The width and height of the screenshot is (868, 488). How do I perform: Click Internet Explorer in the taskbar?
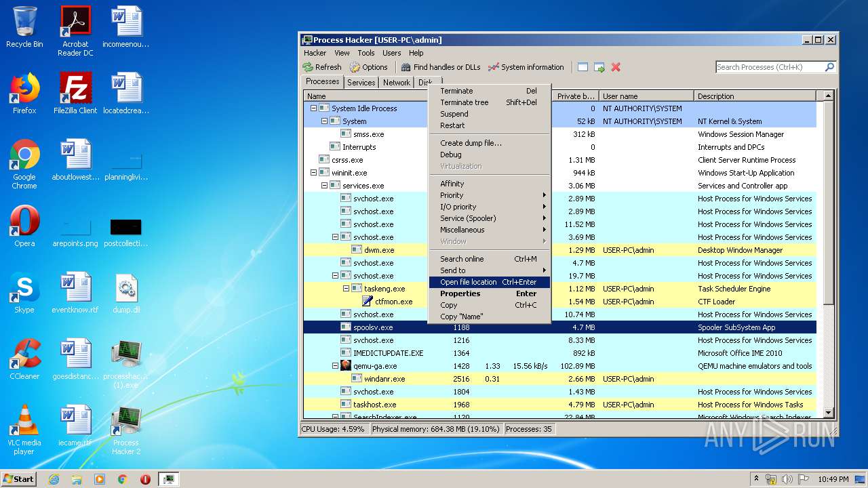(x=54, y=479)
